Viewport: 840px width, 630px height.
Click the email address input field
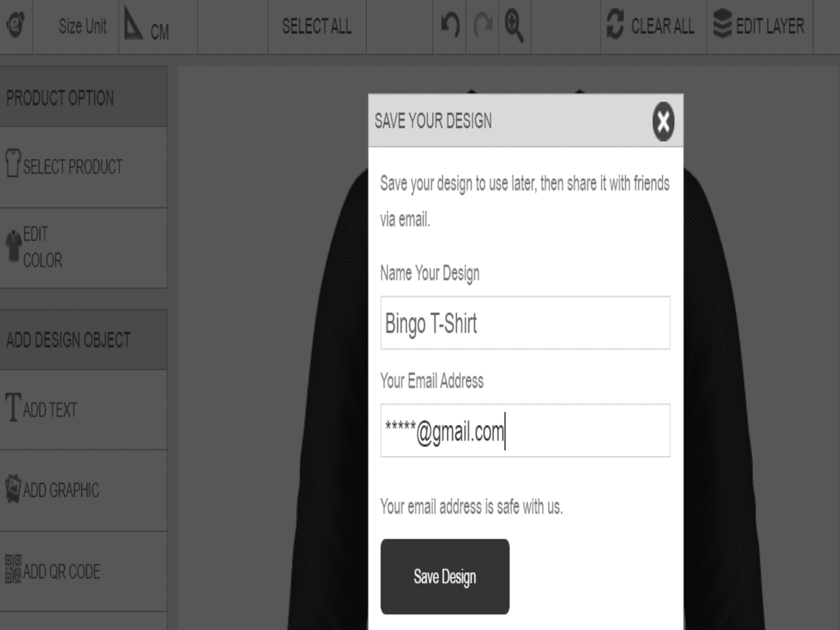525,431
